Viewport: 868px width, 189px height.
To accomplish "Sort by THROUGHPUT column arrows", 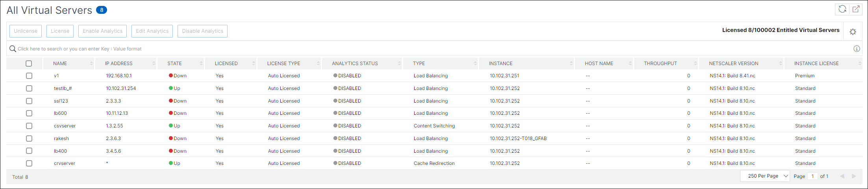I will pos(696,64).
